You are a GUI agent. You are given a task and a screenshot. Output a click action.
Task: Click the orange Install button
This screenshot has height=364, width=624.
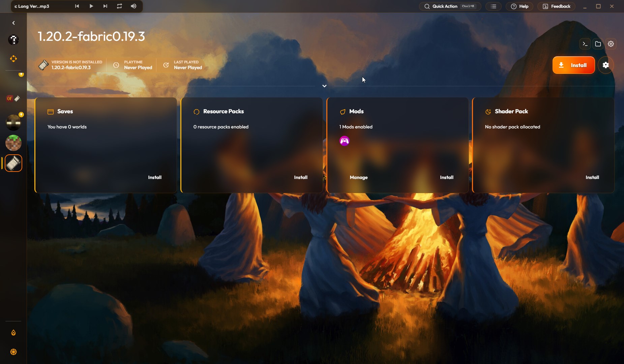click(x=573, y=65)
